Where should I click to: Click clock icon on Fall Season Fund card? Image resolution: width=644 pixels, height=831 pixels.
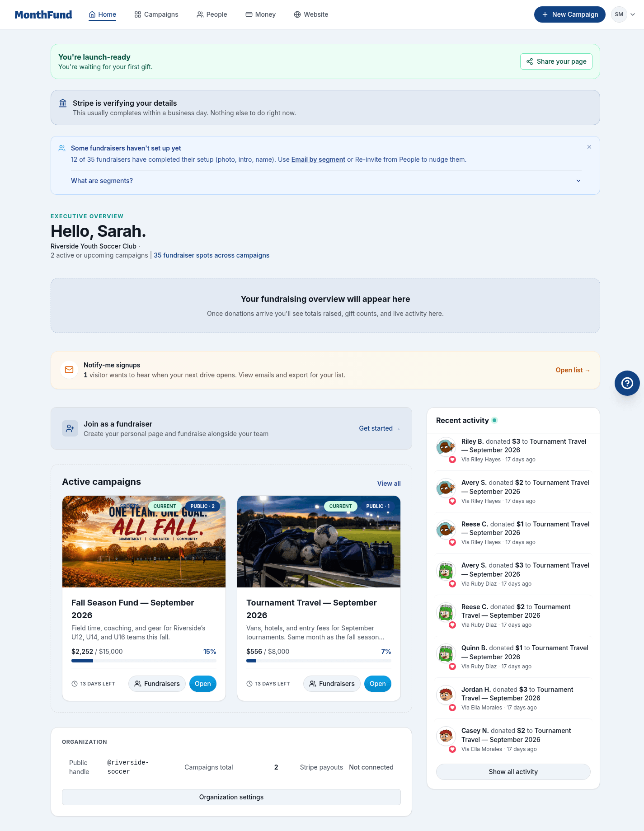75,684
